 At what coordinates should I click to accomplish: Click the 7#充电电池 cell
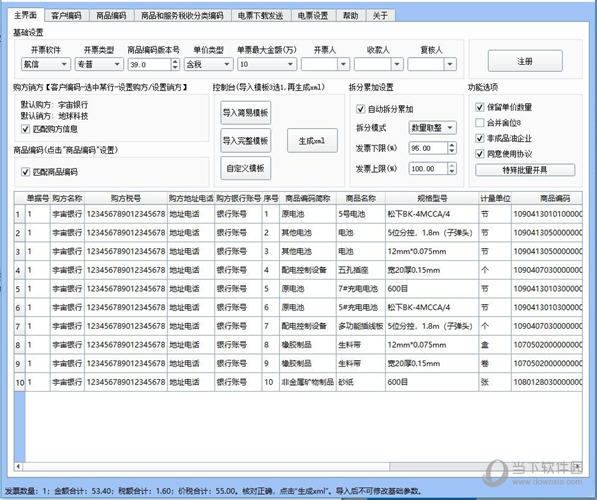click(x=361, y=289)
